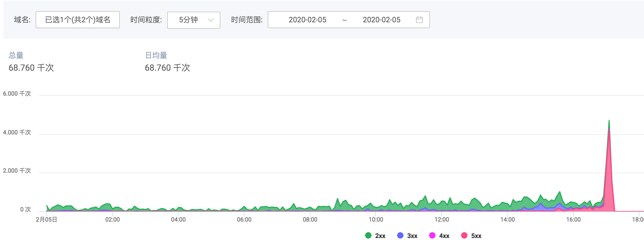Click the 10:00 x-axis time label
The height and width of the screenshot is (246, 644).
(376, 219)
